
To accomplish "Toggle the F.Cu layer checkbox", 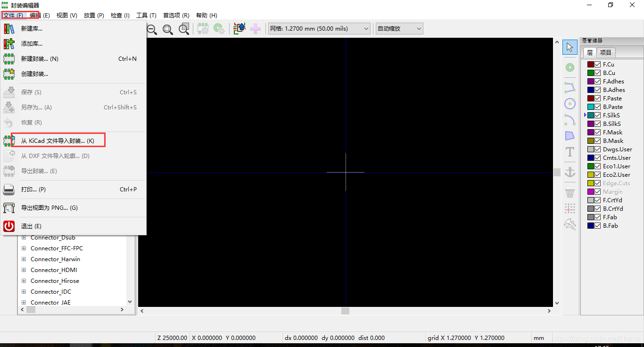I will pos(598,65).
